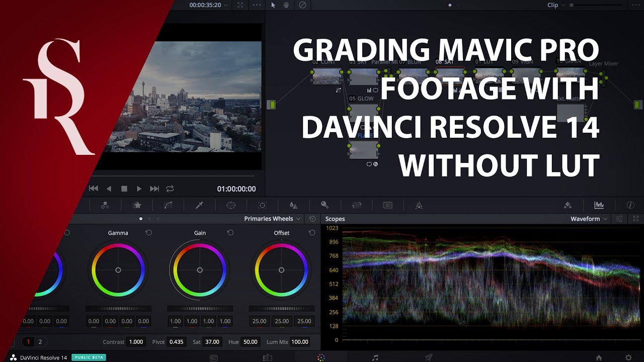
Task: Open the Power Window palette
Action: (230, 205)
